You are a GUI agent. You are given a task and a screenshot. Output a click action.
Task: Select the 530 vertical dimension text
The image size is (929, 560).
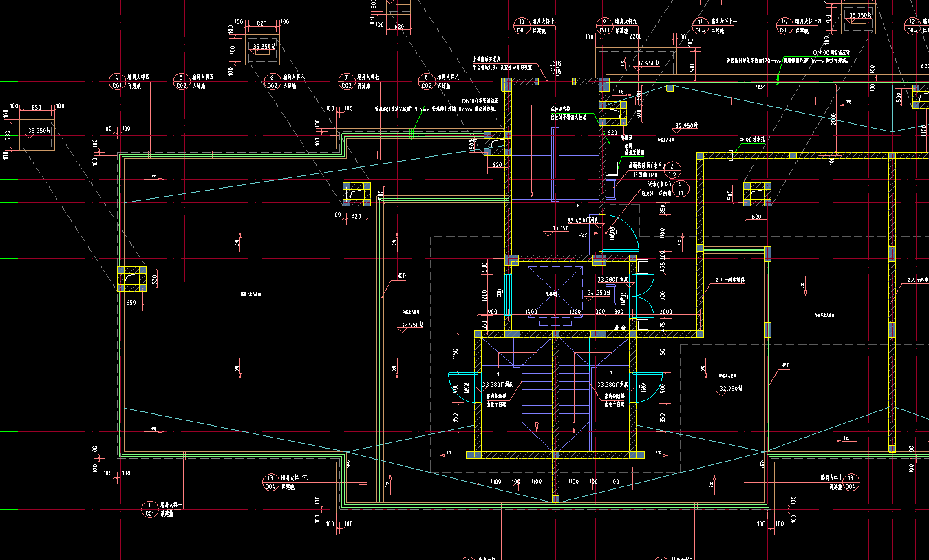(x=154, y=279)
